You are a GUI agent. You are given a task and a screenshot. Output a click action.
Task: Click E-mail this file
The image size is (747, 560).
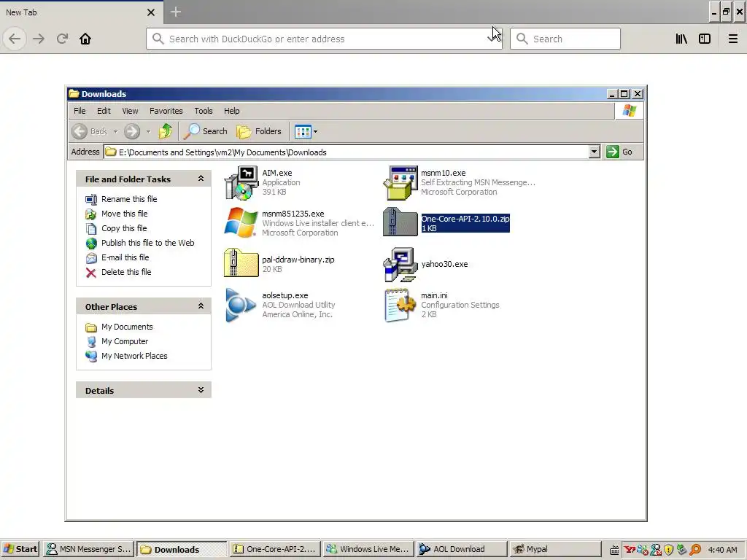click(117, 257)
